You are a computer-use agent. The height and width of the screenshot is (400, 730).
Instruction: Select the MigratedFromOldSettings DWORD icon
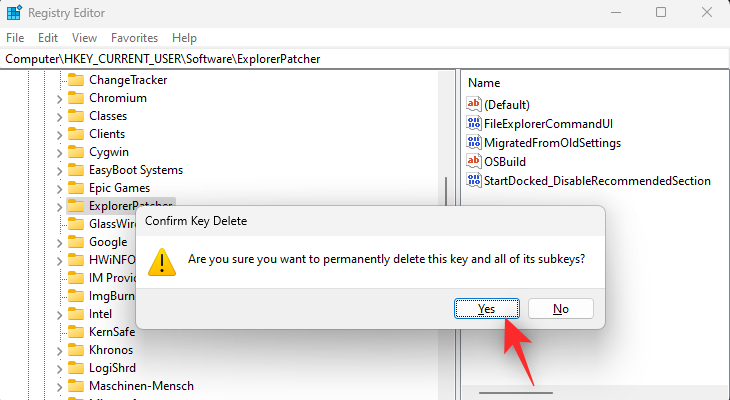pos(473,142)
